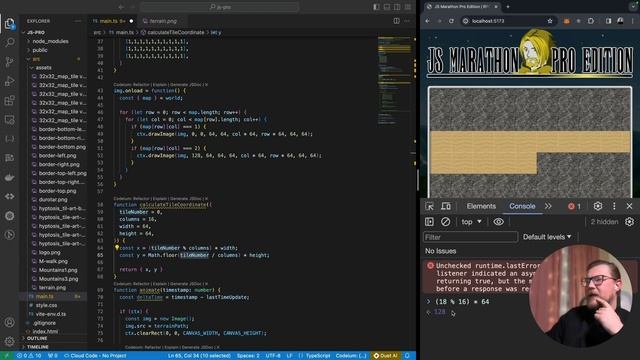Open notifications bell in VS Code status bar

pyautogui.click(x=407, y=356)
